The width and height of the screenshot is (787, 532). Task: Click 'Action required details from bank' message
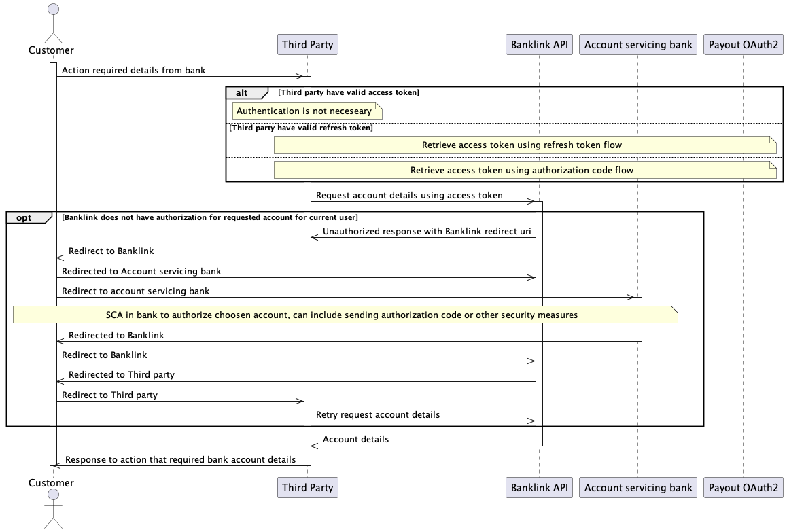pyautogui.click(x=133, y=70)
